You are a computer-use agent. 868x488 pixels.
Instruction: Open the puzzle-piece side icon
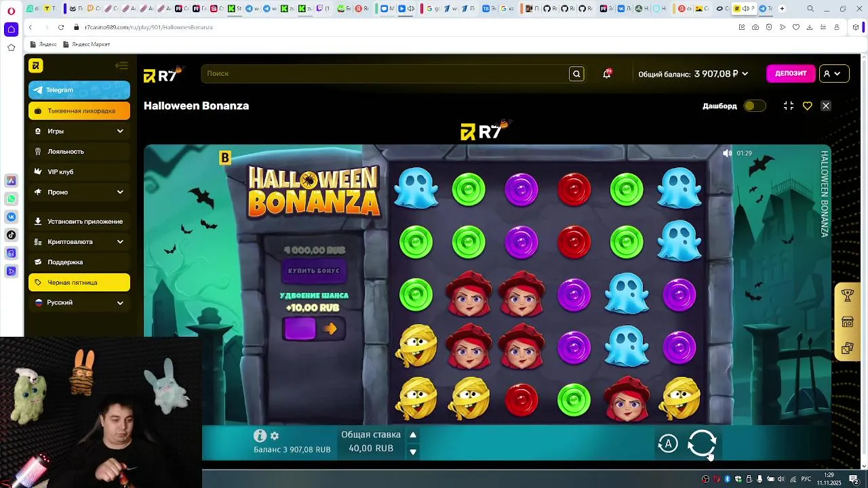(848, 348)
